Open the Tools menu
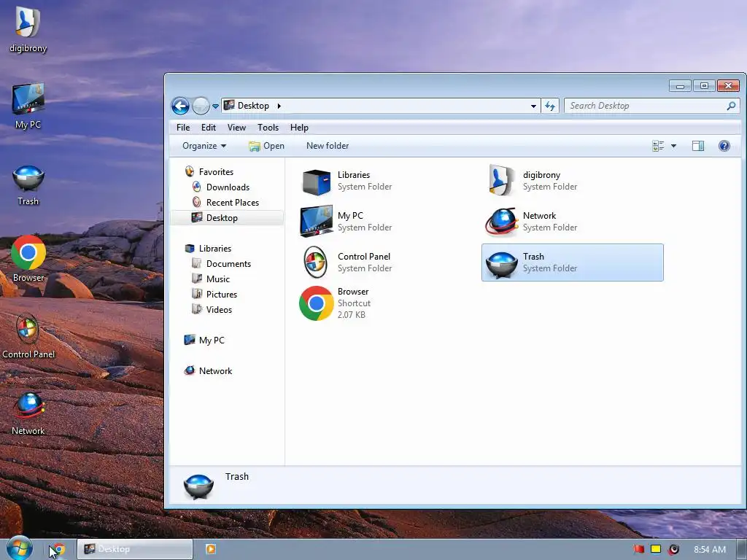This screenshot has width=747, height=560. [268, 128]
